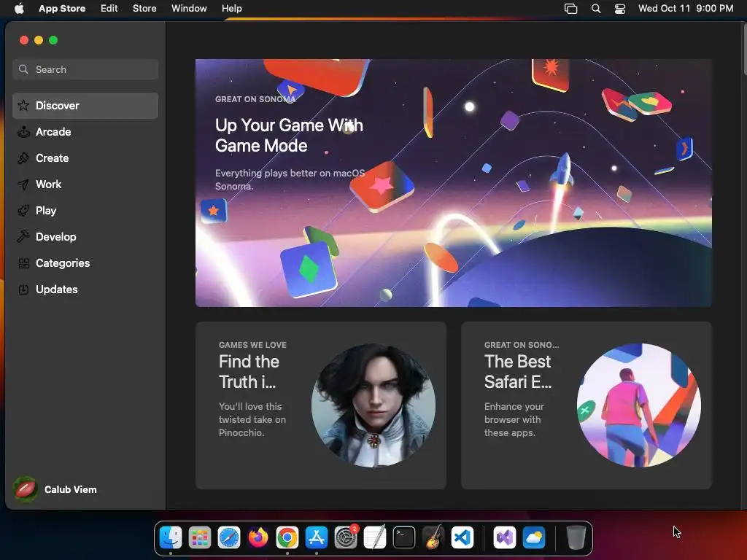Click the Create paintbrush icon
Viewport: 747px width, 560px height.
click(23, 158)
